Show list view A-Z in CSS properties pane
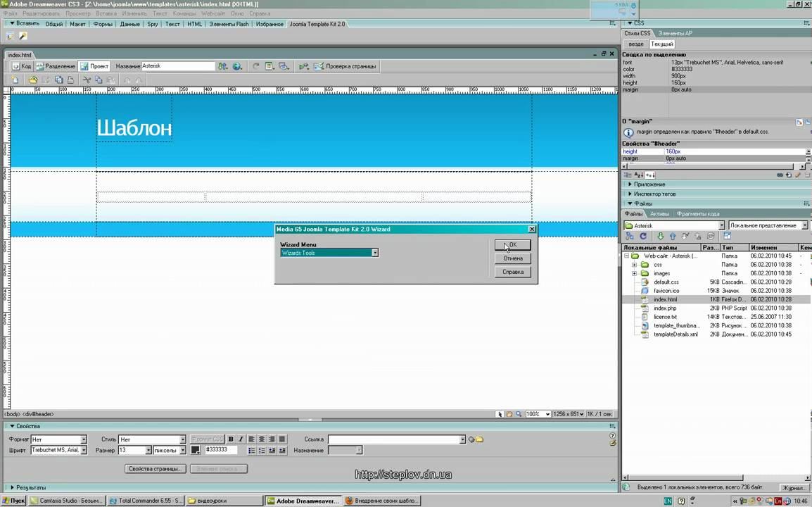Screen dimensions: 812x507 pyautogui.click(x=638, y=175)
